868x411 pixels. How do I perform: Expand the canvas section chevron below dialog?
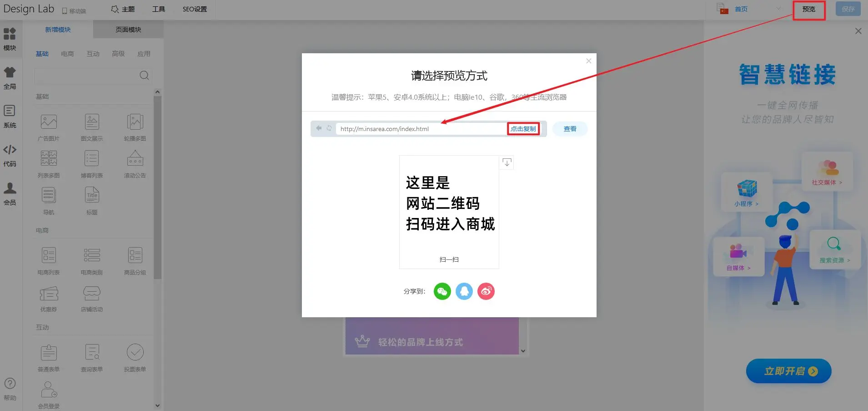tap(523, 351)
